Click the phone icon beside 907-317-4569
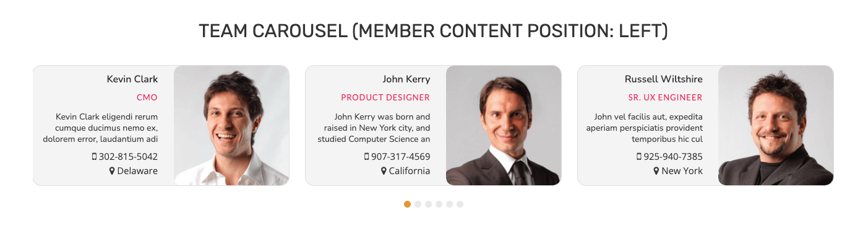 (366, 157)
